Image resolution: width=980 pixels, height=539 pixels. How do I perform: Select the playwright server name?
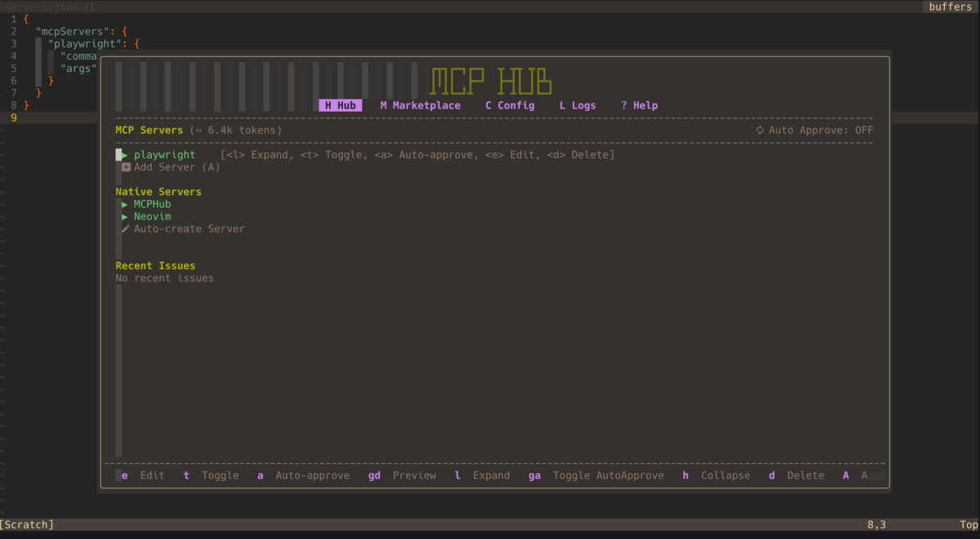(x=165, y=154)
